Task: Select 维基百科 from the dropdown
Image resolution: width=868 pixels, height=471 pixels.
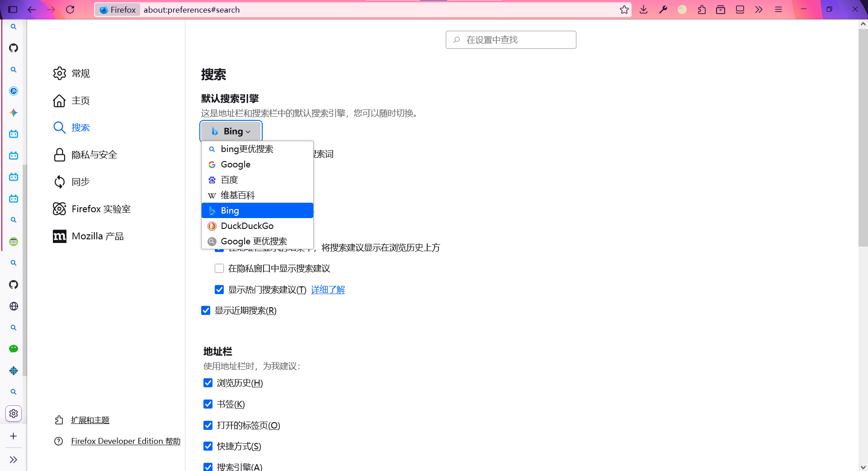Action: [x=237, y=195]
